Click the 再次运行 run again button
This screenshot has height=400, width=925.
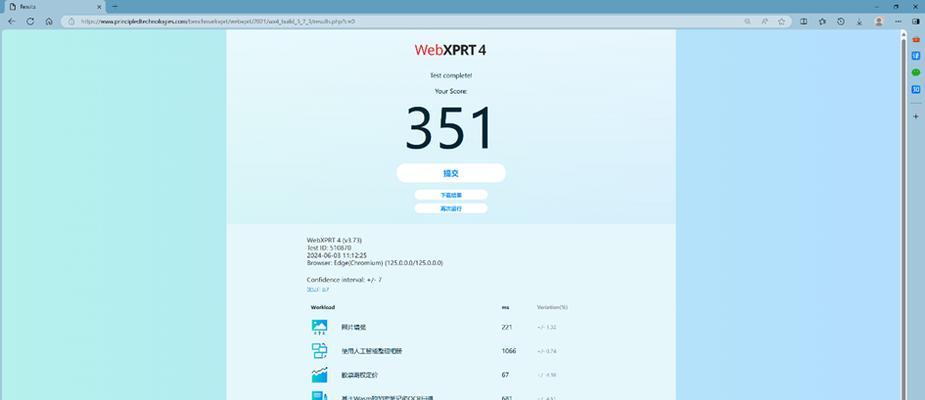pyautogui.click(x=451, y=208)
